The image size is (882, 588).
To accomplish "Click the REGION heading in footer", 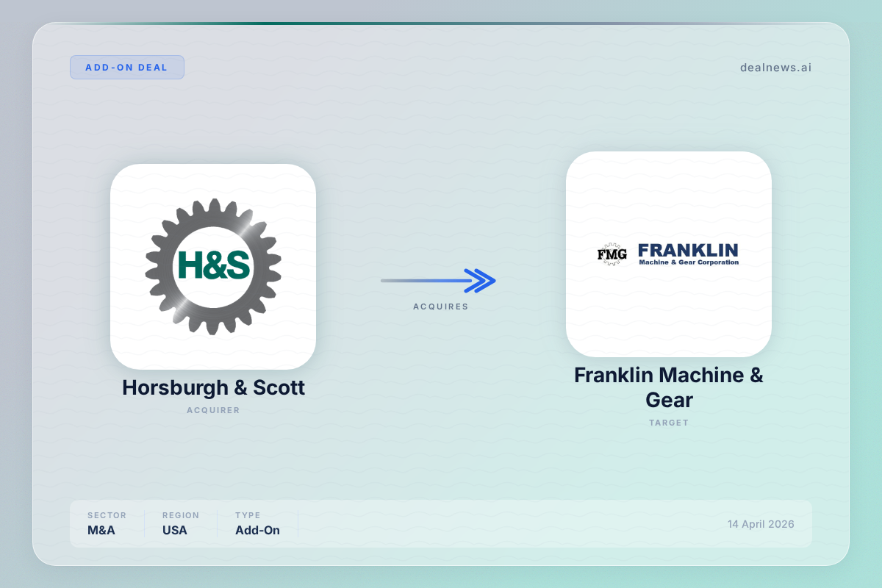I will coord(181,515).
